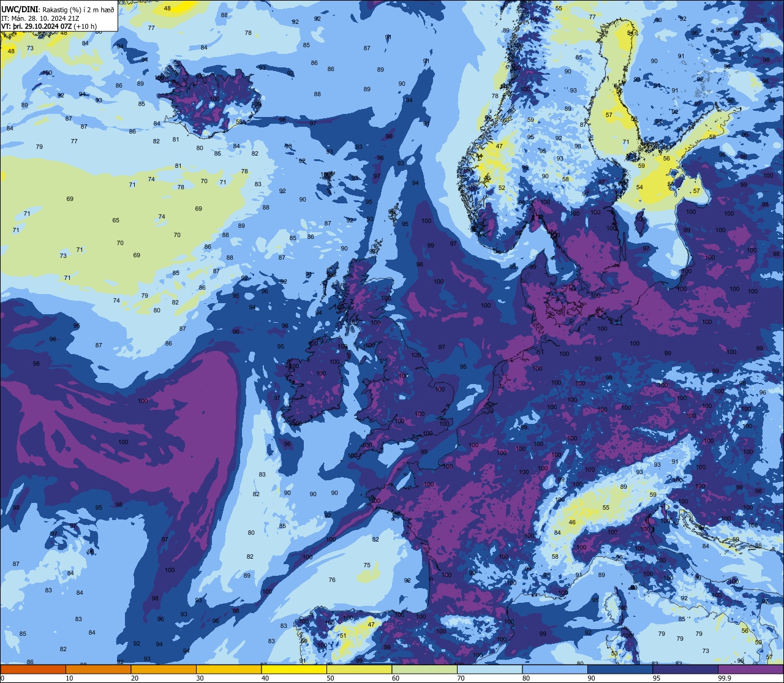Viewport: 784px width, 683px height.
Task: Click the legend scale label "90"
Action: pyautogui.click(x=591, y=678)
